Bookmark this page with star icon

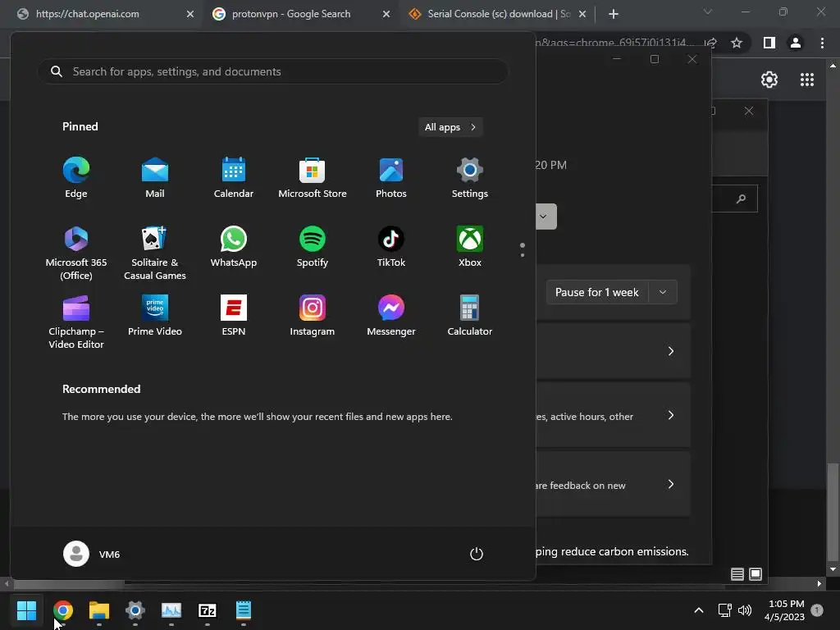(x=737, y=43)
